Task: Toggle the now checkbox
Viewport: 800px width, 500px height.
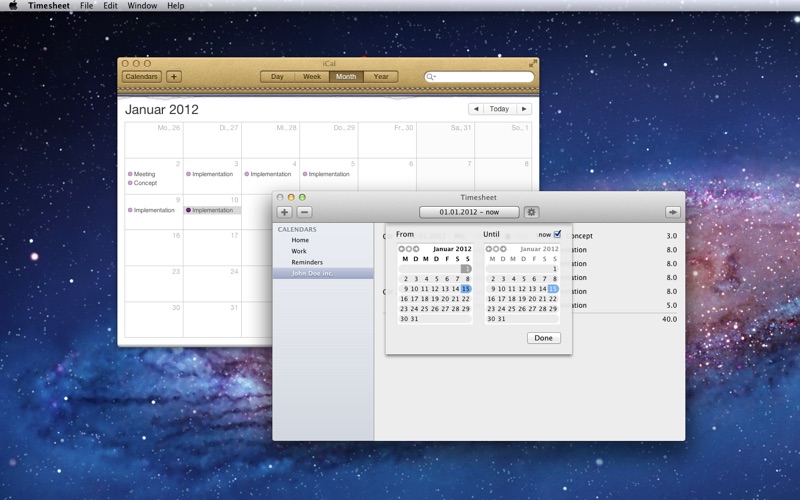Action: coord(557,234)
